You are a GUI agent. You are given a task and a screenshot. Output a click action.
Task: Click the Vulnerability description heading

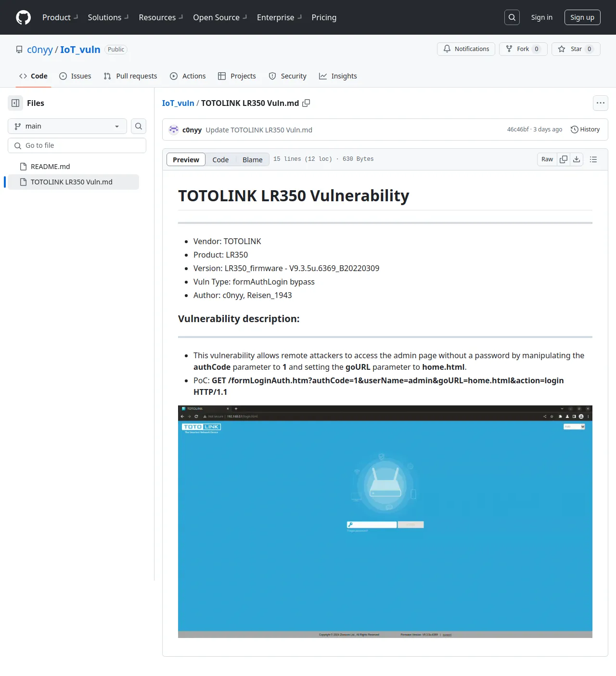239,319
